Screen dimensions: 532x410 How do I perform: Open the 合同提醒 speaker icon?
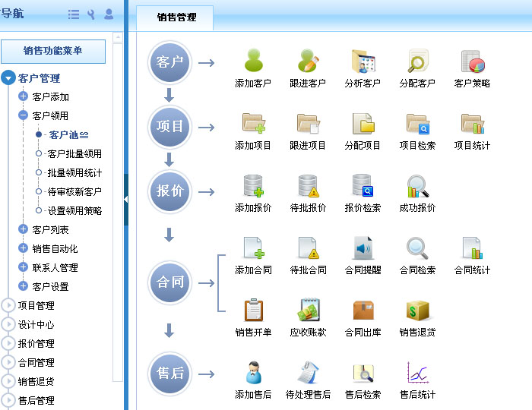coord(363,248)
